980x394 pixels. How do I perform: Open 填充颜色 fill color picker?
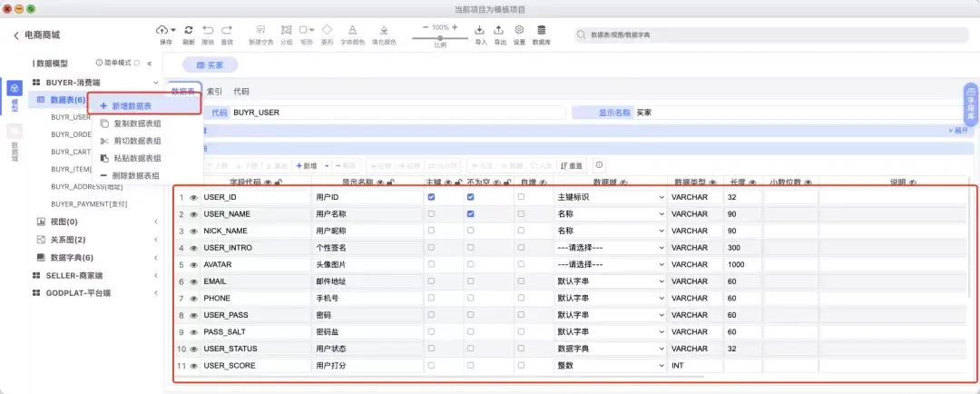pyautogui.click(x=384, y=29)
